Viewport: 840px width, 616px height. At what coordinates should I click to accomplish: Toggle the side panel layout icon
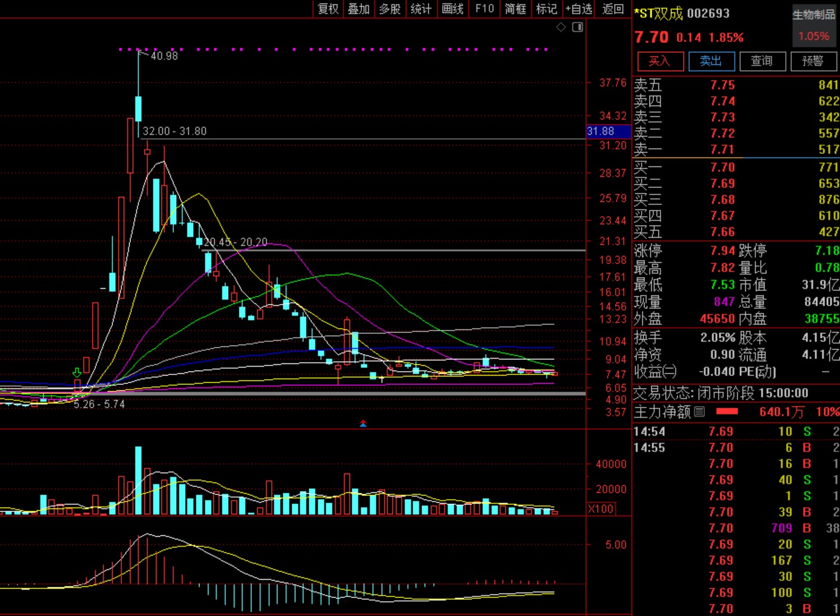point(577,27)
